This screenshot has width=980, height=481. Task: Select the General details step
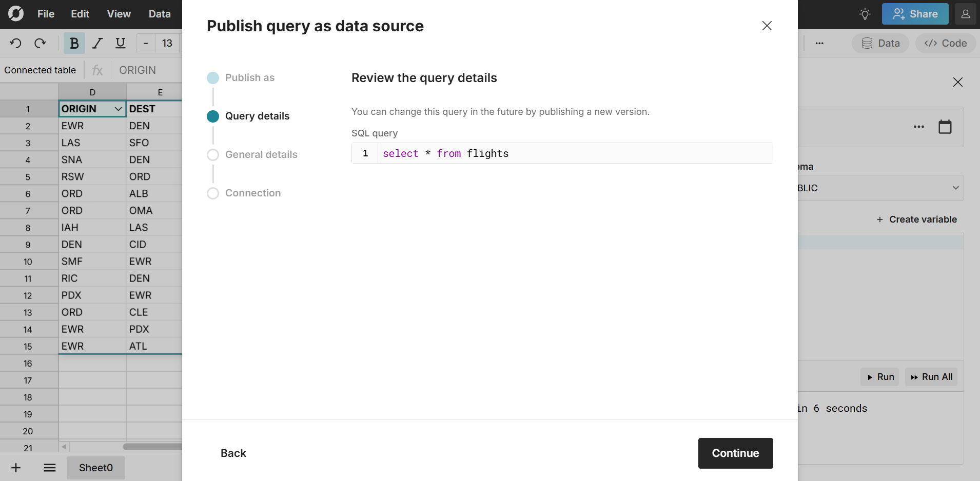pos(261,154)
